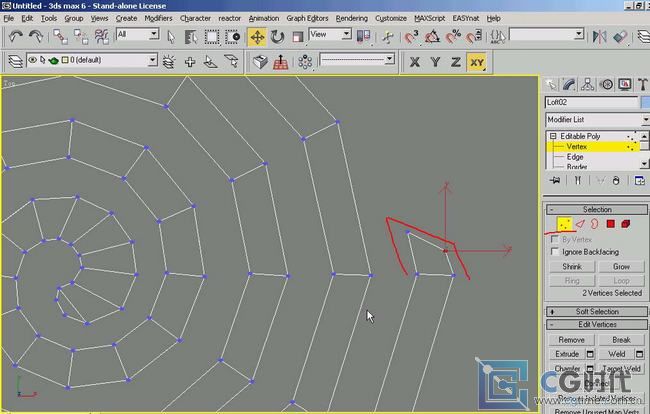The height and width of the screenshot is (414, 650).
Task: Toggle the Angle Snap icon
Action: 432,37
